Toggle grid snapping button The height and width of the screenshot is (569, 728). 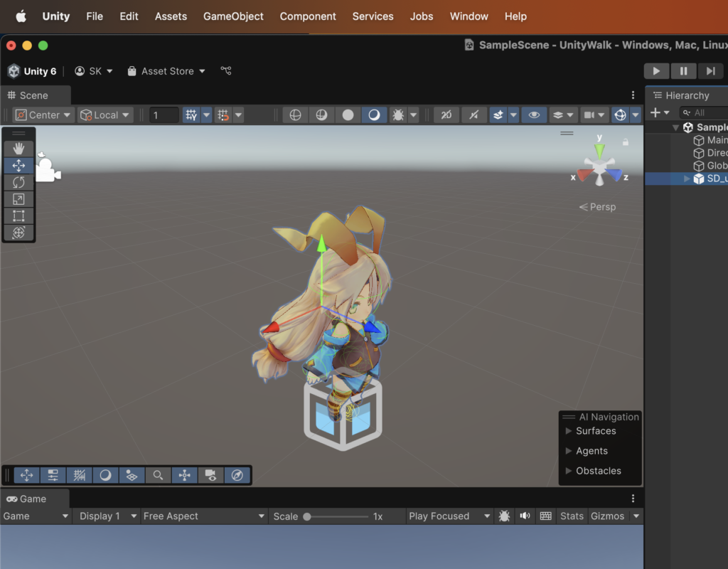pos(223,115)
